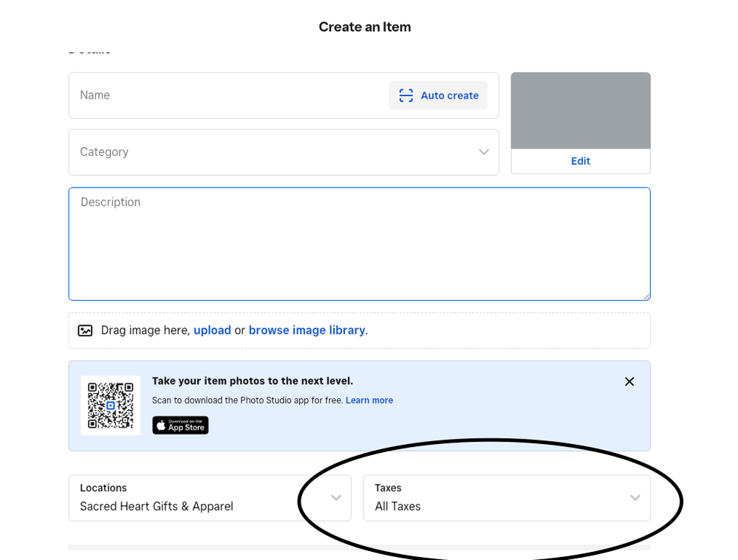The width and height of the screenshot is (738, 560).
Task: Click the QR code for Photo Studio
Action: click(x=110, y=406)
